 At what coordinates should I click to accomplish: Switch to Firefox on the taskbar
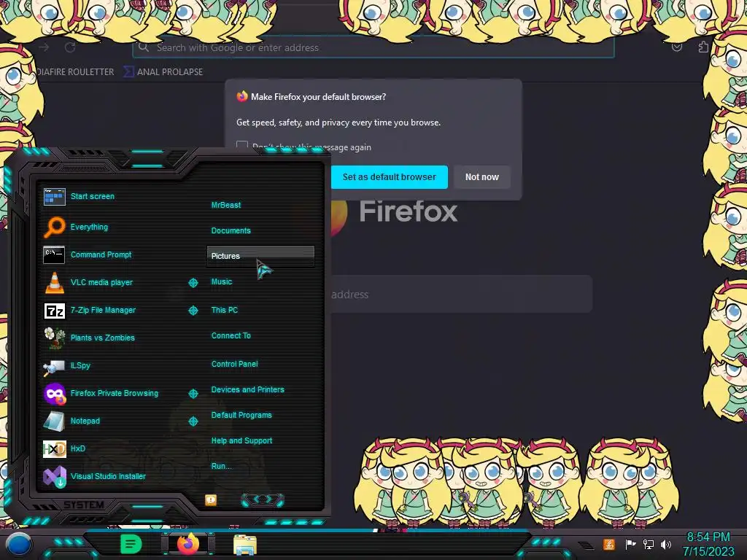pyautogui.click(x=188, y=544)
